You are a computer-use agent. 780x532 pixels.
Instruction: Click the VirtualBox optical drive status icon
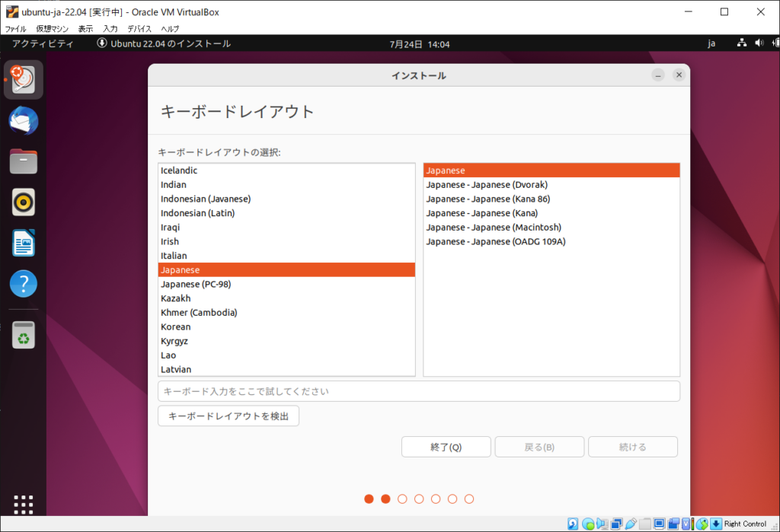tap(588, 524)
